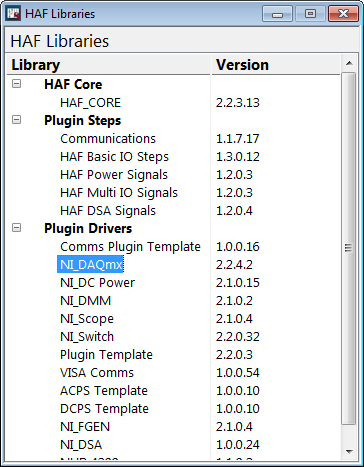This screenshot has width=364, height=467.
Task: Click version 2.2.0.32 cell
Action: 238,337
